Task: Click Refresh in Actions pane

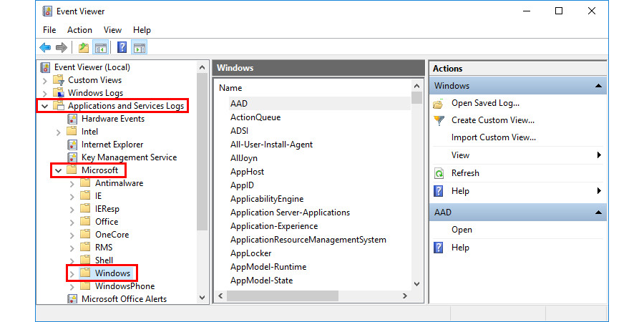Action: 465,173
